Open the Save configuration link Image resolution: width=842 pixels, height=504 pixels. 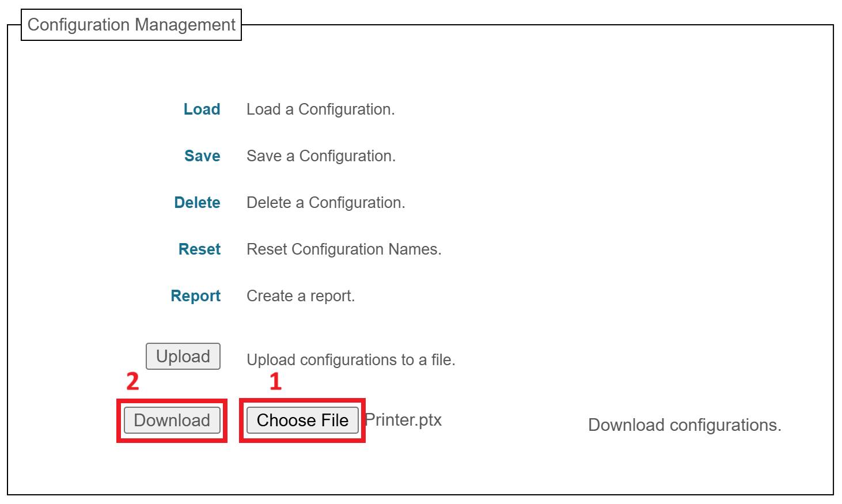pos(202,156)
